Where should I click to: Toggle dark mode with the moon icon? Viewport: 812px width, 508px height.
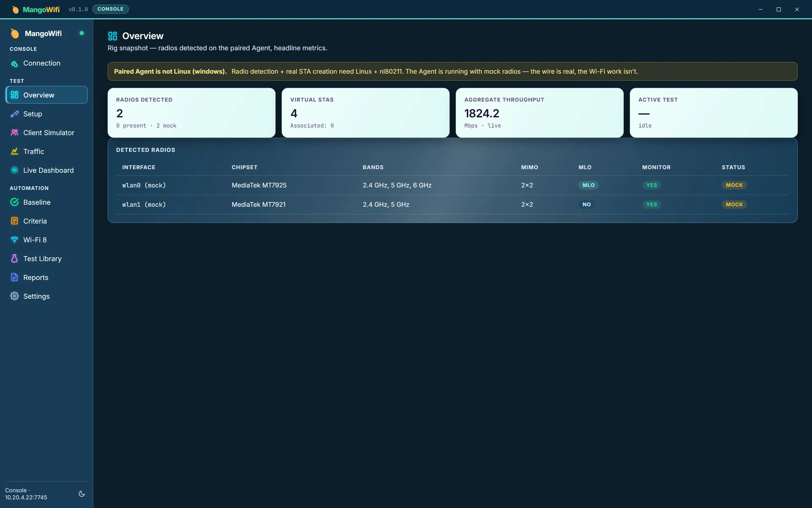click(82, 494)
